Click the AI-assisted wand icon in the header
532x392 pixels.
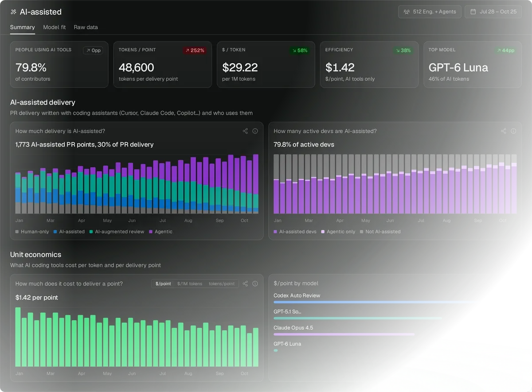pyautogui.click(x=14, y=12)
